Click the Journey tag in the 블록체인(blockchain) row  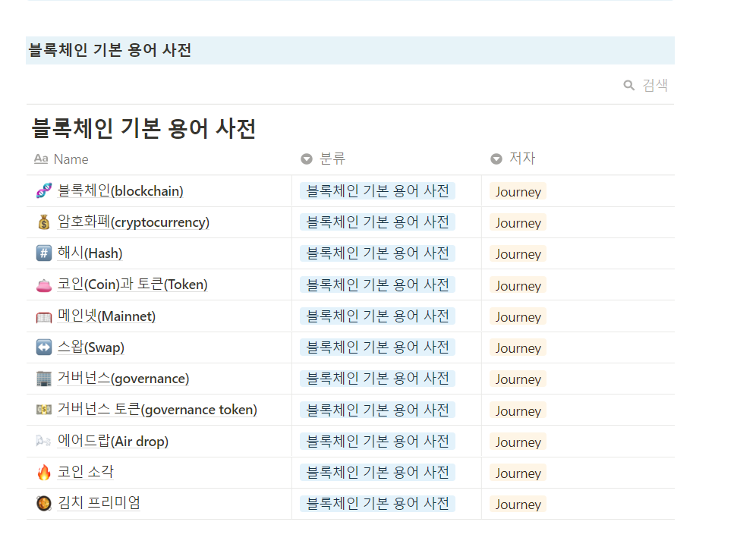(518, 191)
